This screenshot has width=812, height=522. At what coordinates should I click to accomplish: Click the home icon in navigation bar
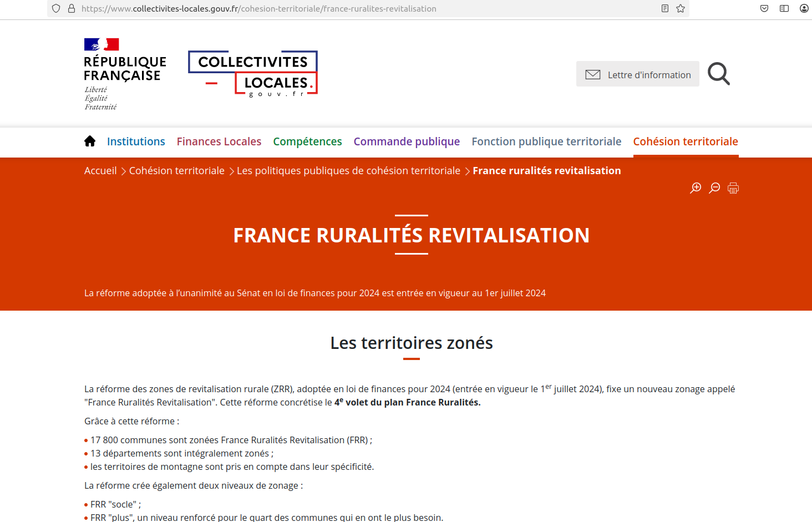(90, 141)
